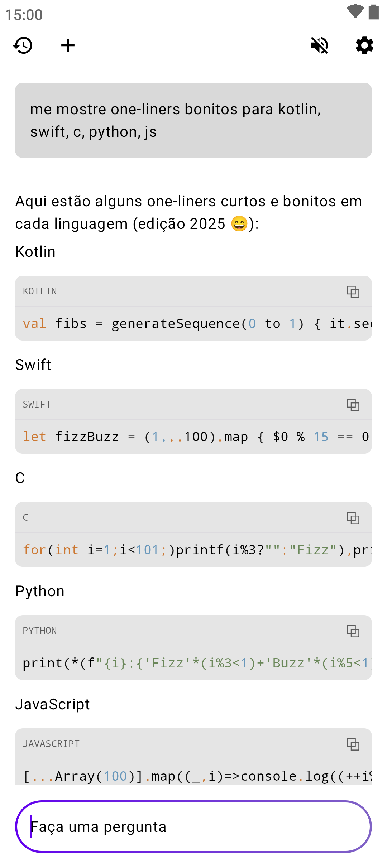
Task: Focus the 'Faça uma pergunta' input field
Action: 193,827
